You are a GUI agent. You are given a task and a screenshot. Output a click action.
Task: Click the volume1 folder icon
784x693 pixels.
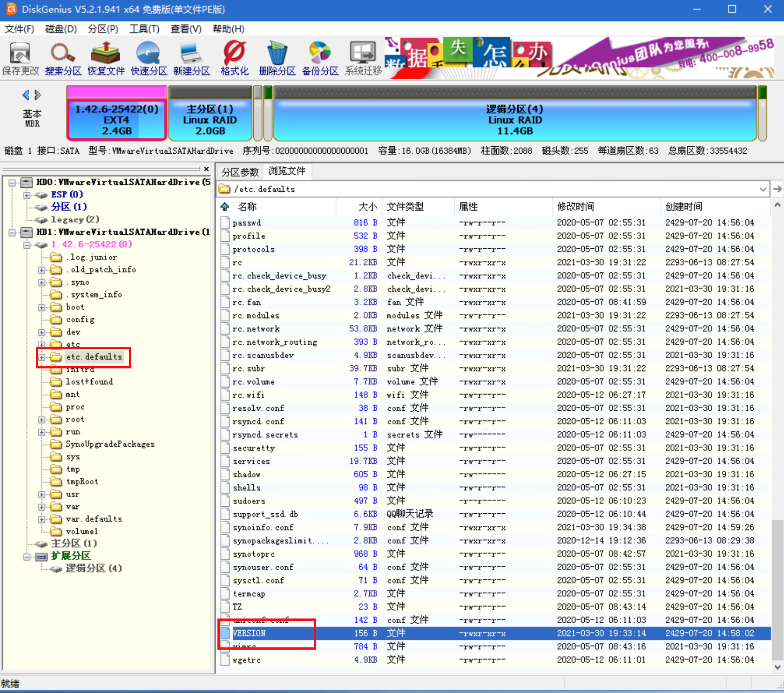[56, 531]
